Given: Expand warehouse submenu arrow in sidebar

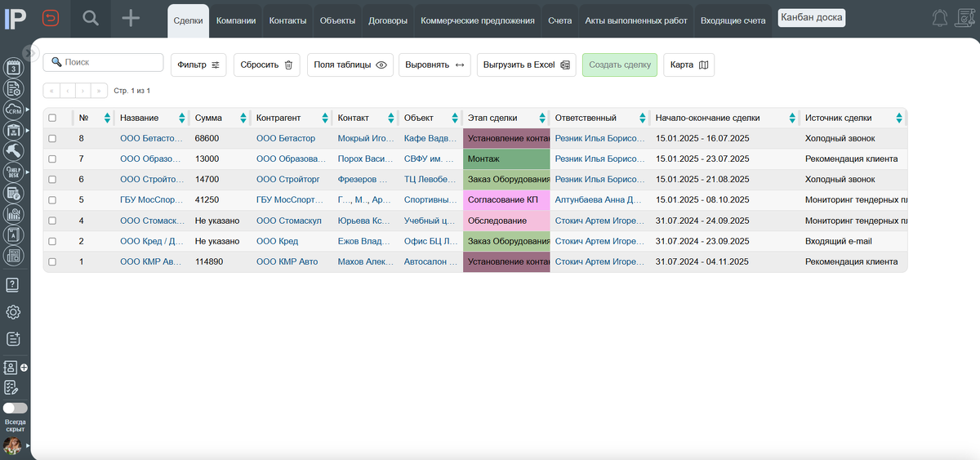Looking at the screenshot, I should pos(27,130).
